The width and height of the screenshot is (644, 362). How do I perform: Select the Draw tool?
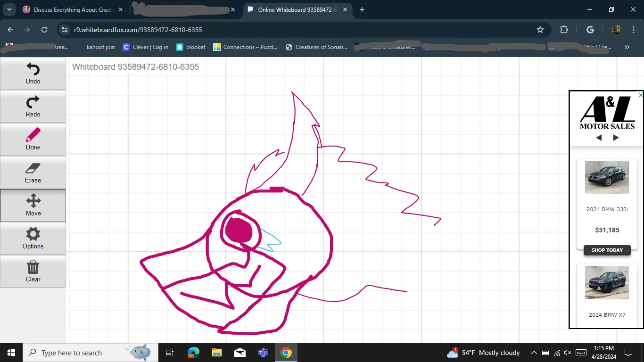33,140
